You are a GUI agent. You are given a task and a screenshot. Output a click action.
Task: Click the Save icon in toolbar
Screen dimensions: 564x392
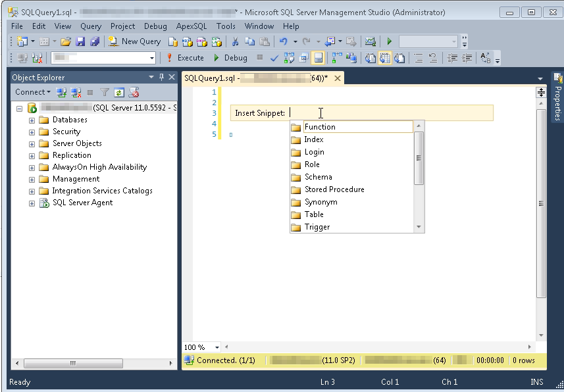coord(80,41)
